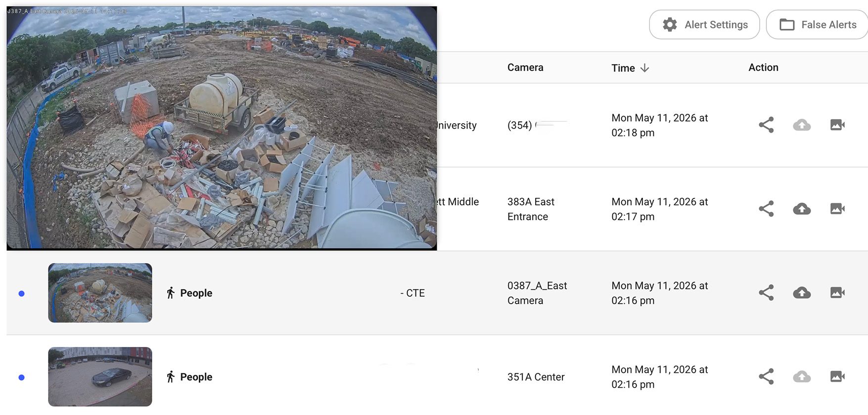This screenshot has height=415, width=868.
Task: Sort alerts by the Time column
Action: coord(630,68)
